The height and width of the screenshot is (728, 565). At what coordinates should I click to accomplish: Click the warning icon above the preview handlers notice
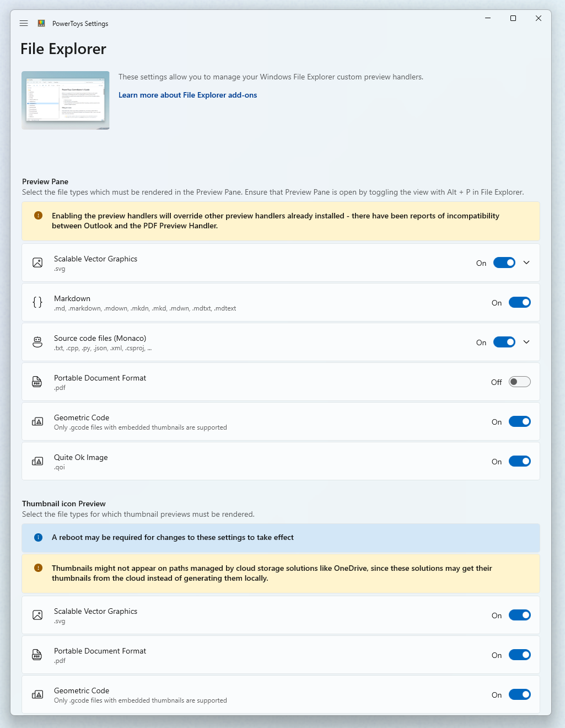(x=38, y=216)
